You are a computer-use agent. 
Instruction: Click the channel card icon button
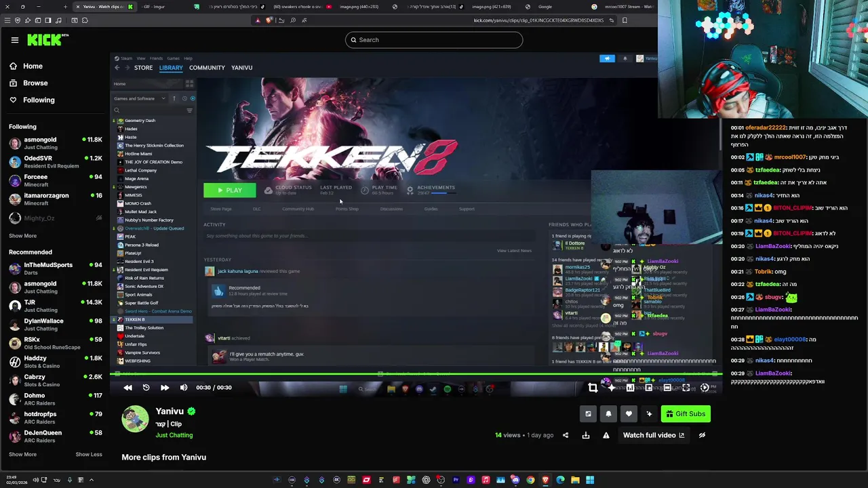(588, 414)
